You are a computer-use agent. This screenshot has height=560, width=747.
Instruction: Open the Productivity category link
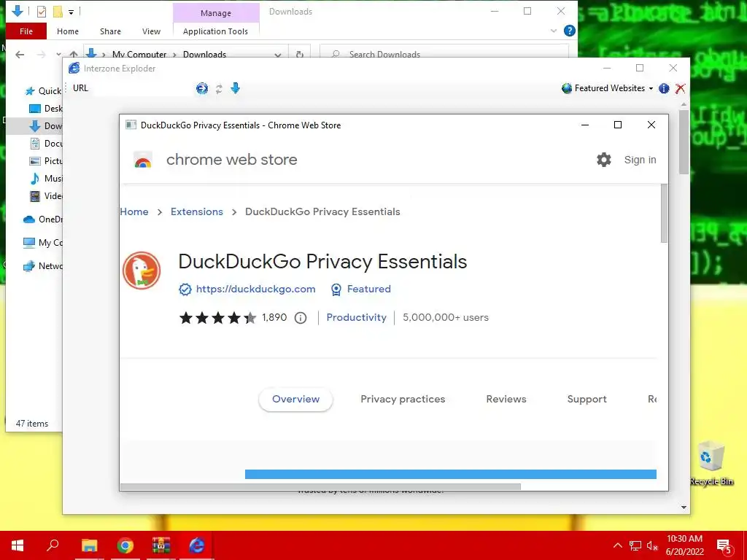tap(356, 318)
